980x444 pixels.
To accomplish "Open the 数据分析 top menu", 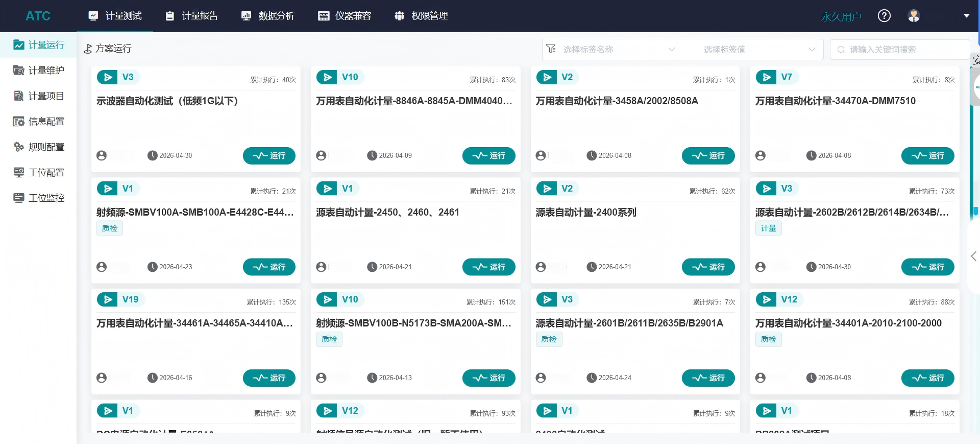I will click(268, 16).
